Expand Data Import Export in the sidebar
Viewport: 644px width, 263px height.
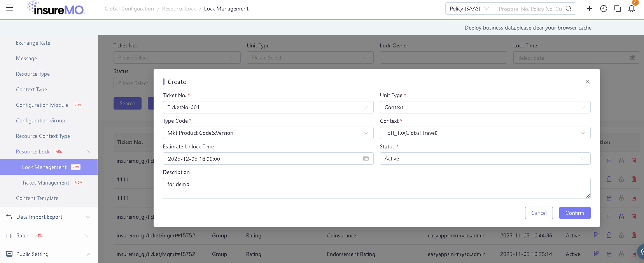(49, 217)
